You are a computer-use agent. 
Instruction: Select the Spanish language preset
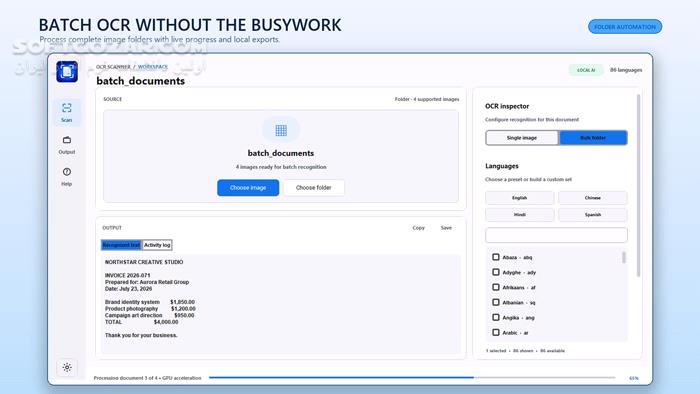592,215
